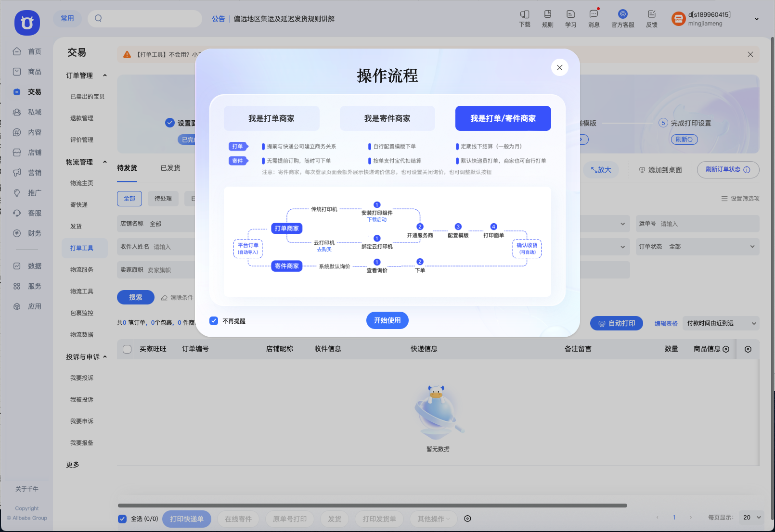775x532 pixels.
Task: Select the 我是打单/寄件商家 tab
Action: (x=503, y=118)
